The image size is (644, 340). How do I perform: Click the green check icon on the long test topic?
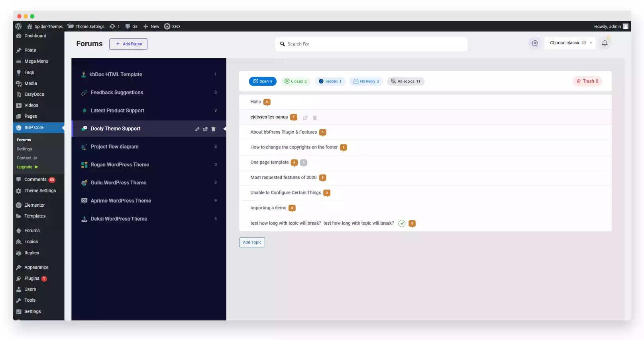[x=402, y=223]
